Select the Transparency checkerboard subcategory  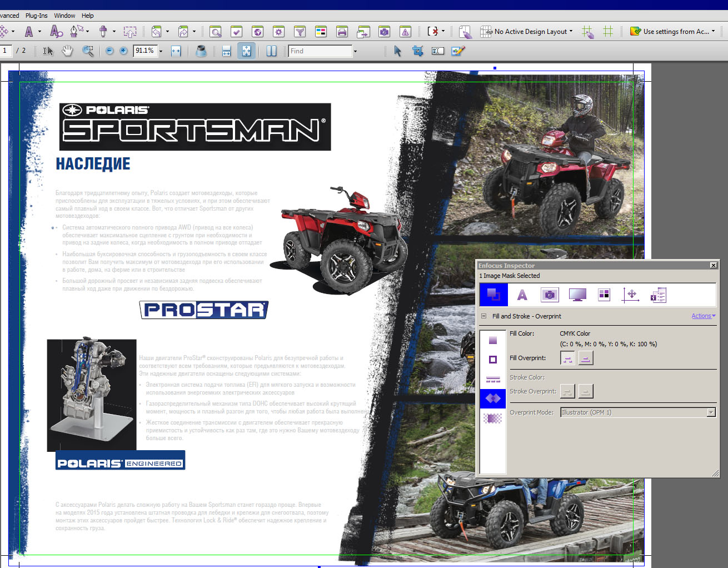[x=493, y=418]
